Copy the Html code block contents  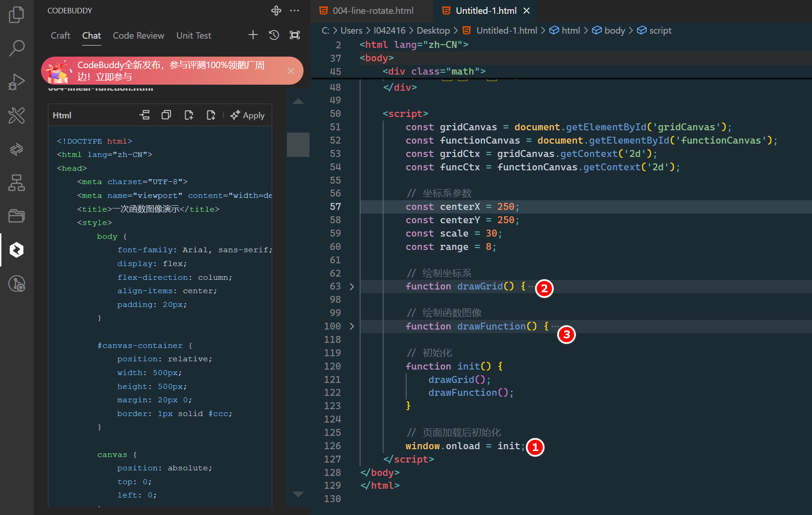point(166,115)
